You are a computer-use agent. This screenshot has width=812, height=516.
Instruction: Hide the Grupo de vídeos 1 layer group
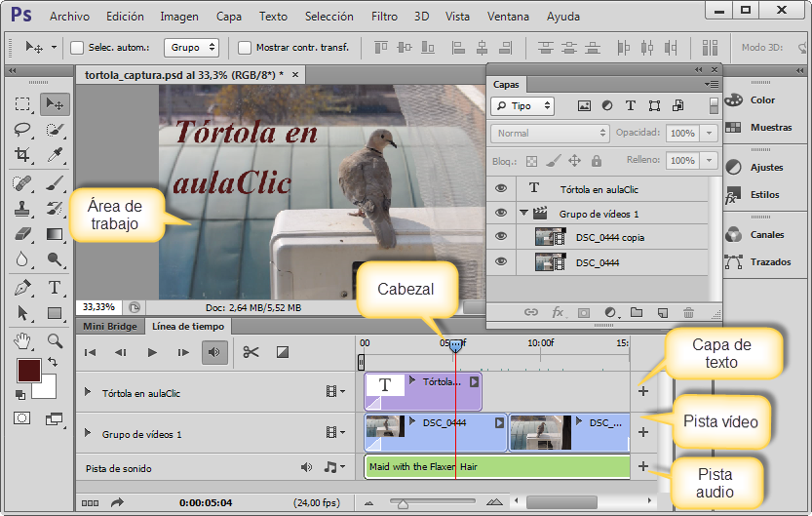[501, 213]
